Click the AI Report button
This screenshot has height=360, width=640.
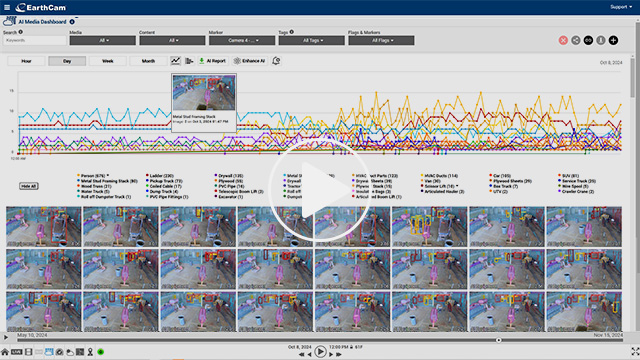coord(212,61)
